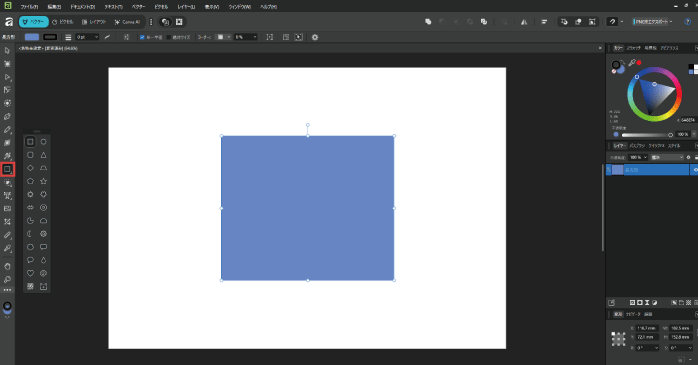
Task: Toggle the checked checkbox in context toolbar
Action: click(x=142, y=37)
